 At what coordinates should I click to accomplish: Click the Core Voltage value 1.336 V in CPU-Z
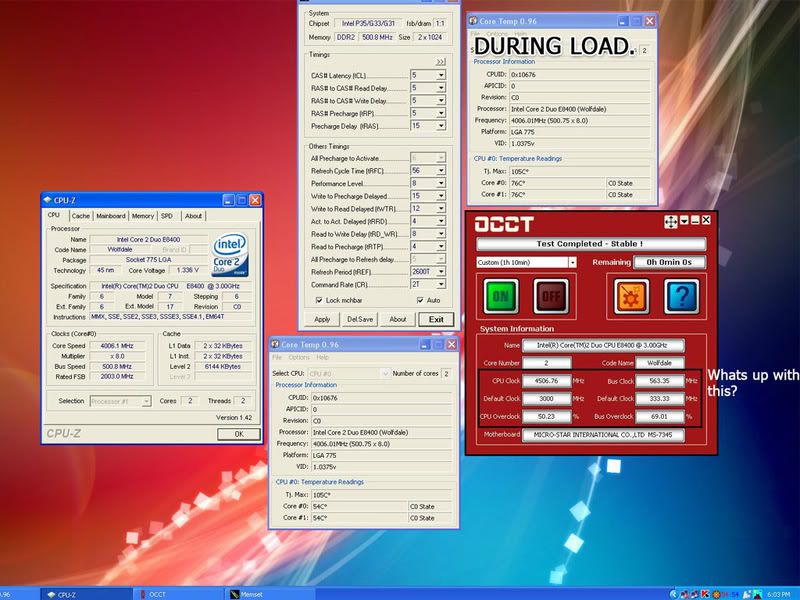click(188, 270)
